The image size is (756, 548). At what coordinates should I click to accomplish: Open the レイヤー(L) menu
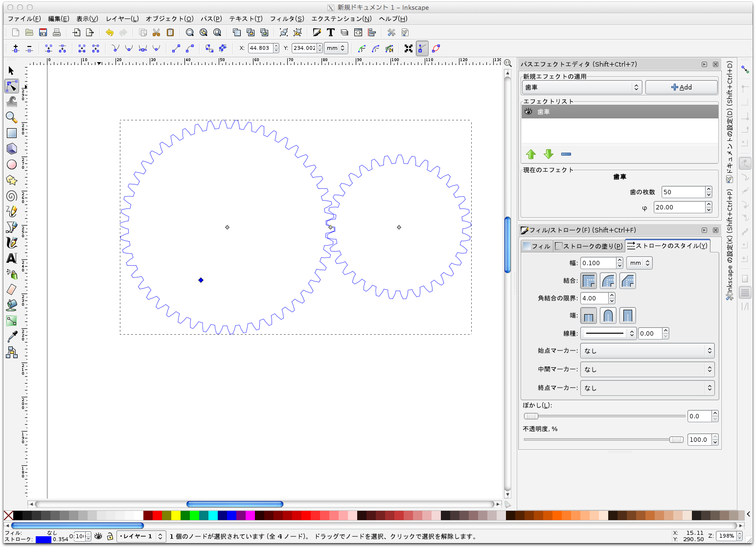(x=122, y=19)
